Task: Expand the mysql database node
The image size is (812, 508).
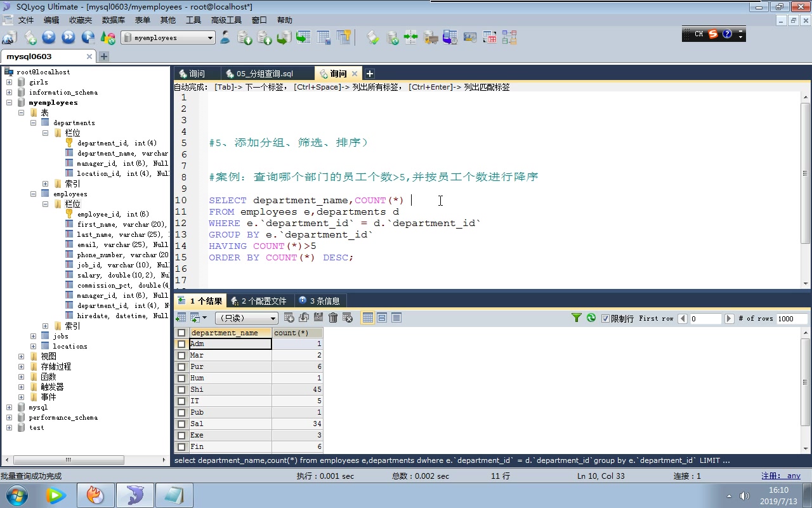Action: pos(9,407)
